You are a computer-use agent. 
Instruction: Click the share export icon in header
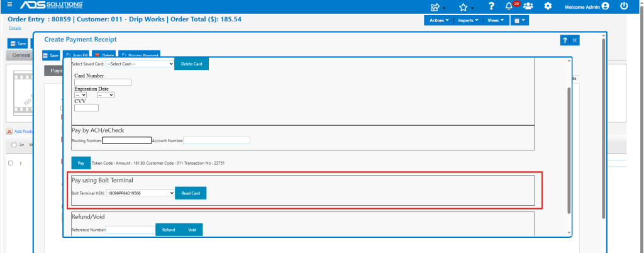click(x=435, y=7)
